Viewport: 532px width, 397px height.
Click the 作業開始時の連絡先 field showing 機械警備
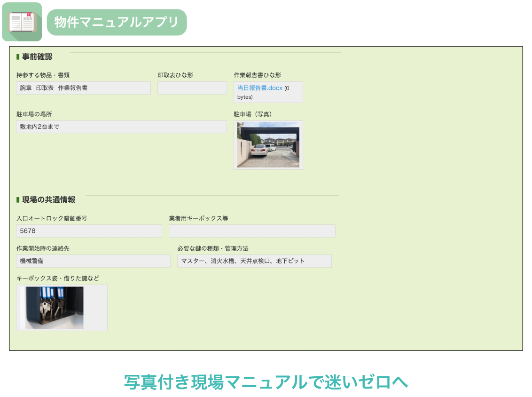tap(93, 261)
